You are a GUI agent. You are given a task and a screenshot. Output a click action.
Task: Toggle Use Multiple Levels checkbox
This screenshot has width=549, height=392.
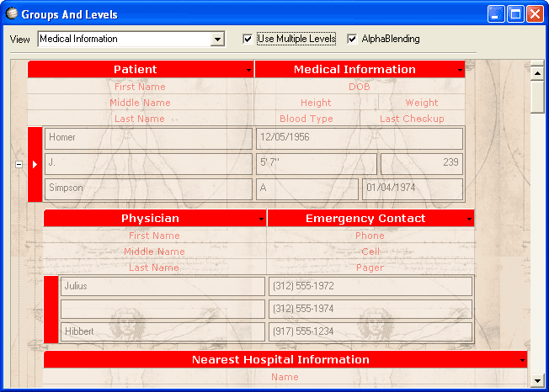(x=248, y=39)
